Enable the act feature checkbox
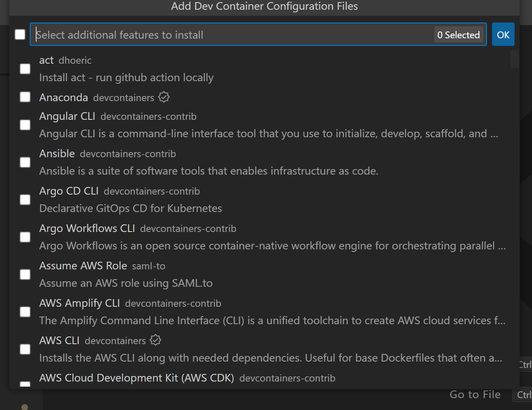532x410 pixels. (25, 68)
